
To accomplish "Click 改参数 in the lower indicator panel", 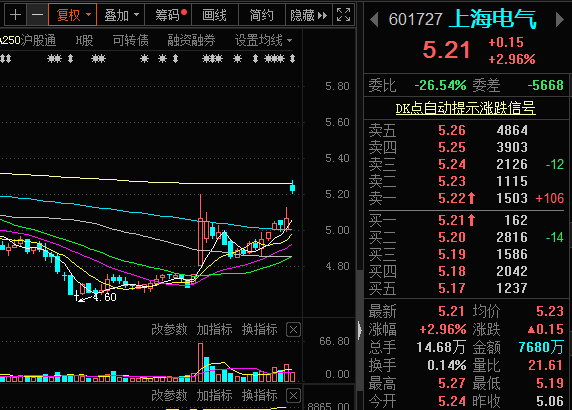I will pos(169,395).
